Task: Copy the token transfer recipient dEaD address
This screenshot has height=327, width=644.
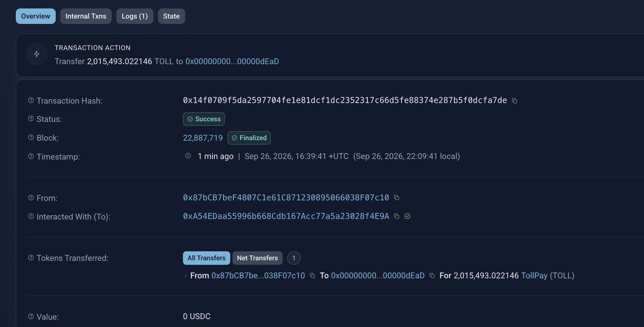Action: 432,275
